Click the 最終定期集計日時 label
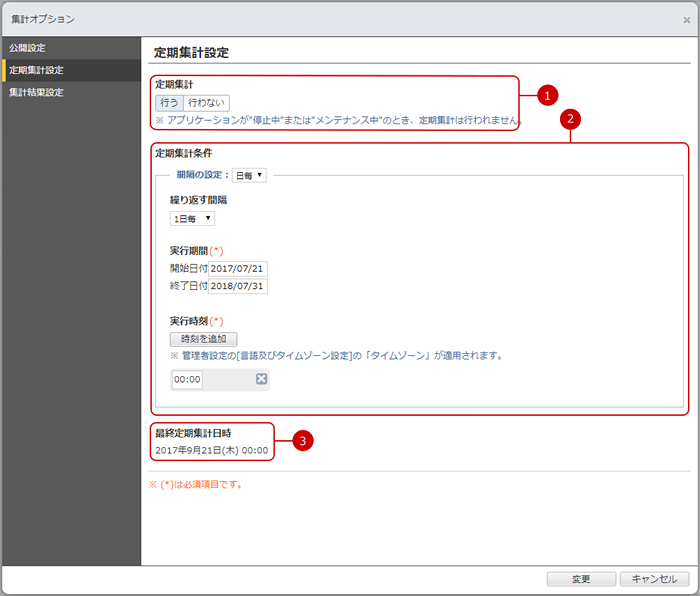700x596 pixels. point(193,433)
